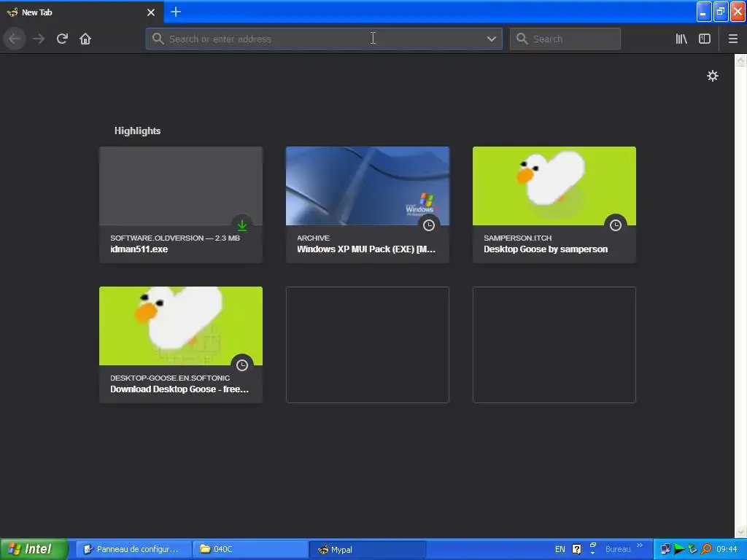Select the New Tab tab
Viewport: 747px width, 560px height.
82,12
